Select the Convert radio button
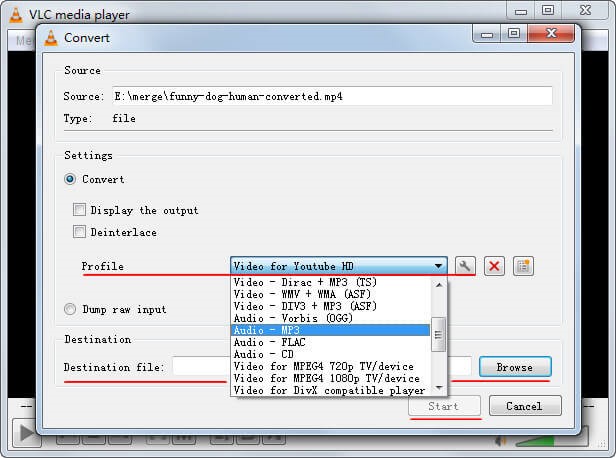Screen dimensions: 616x458 70,180
